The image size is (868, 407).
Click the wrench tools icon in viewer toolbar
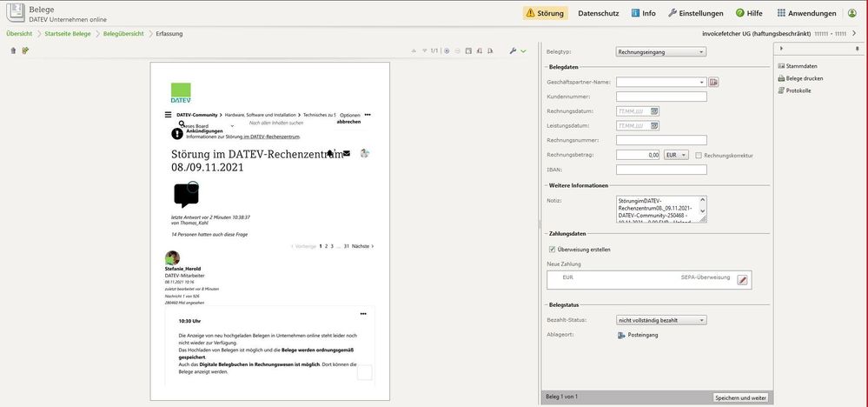point(513,50)
